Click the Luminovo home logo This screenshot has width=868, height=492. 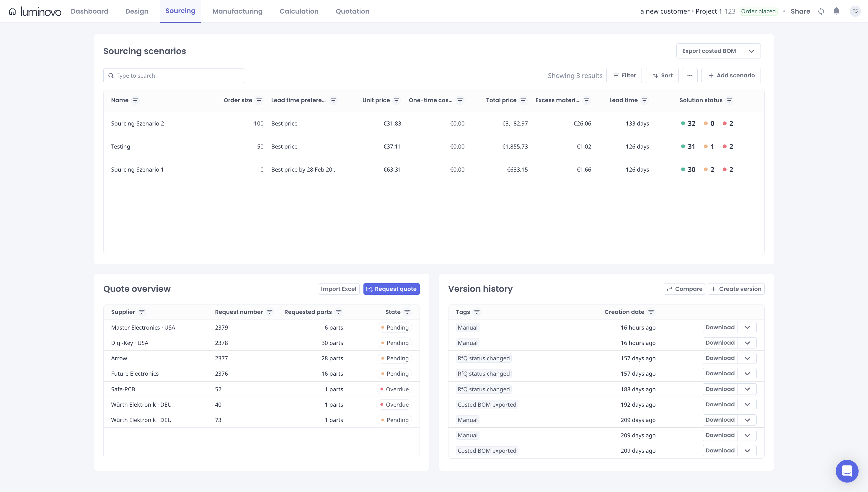click(x=35, y=11)
